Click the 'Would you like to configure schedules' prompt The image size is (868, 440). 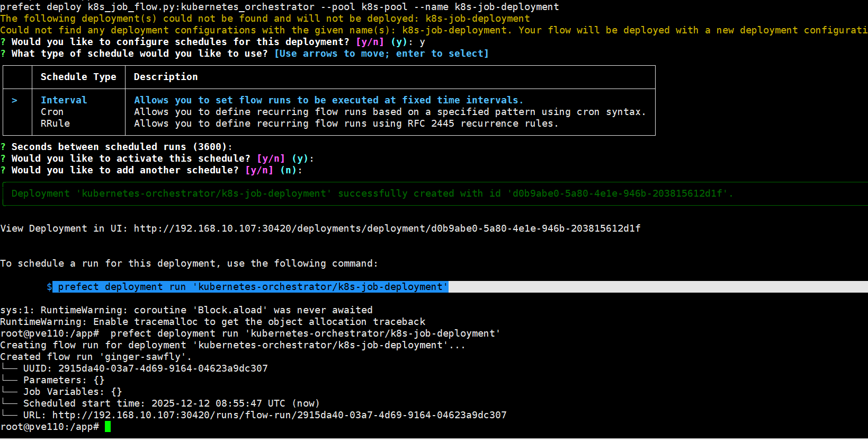click(213, 42)
